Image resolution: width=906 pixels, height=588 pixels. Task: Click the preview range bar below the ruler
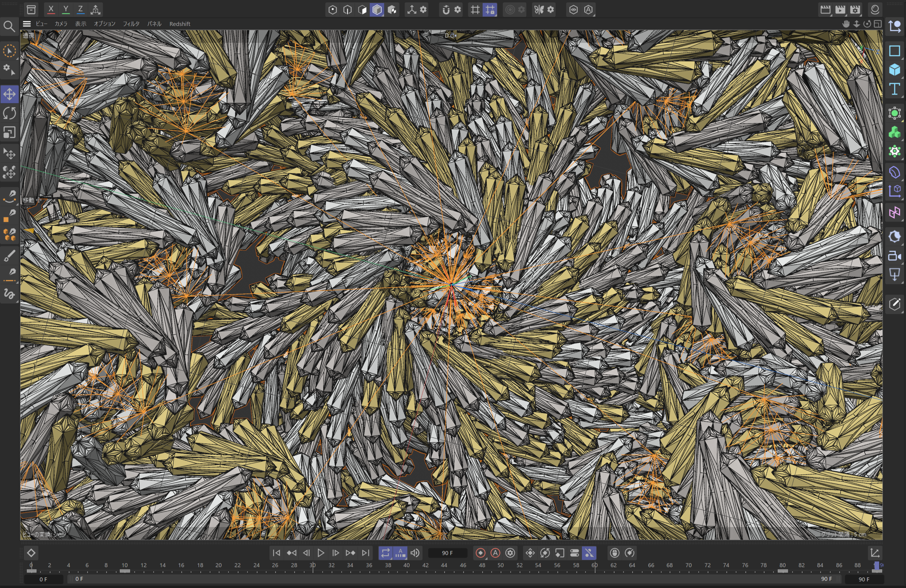tap(455, 579)
